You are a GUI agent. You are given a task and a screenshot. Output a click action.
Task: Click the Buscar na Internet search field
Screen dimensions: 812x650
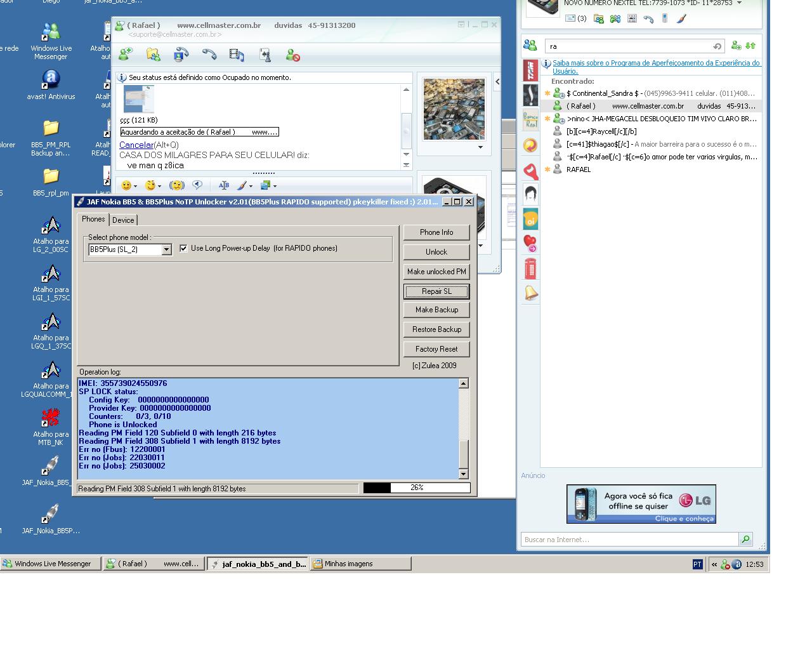pos(630,540)
